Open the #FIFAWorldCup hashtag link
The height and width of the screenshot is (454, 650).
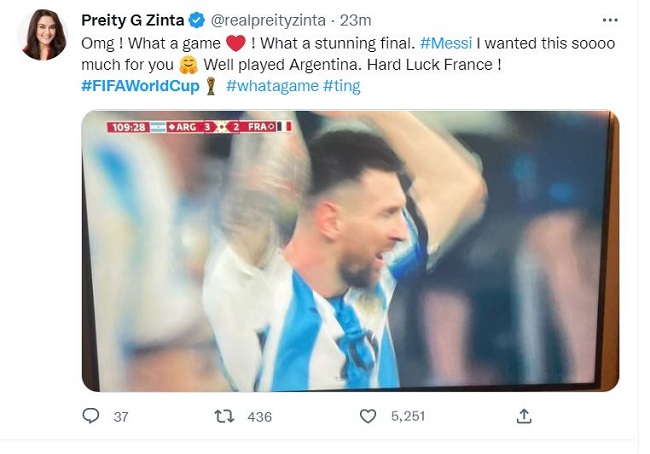coord(141,86)
